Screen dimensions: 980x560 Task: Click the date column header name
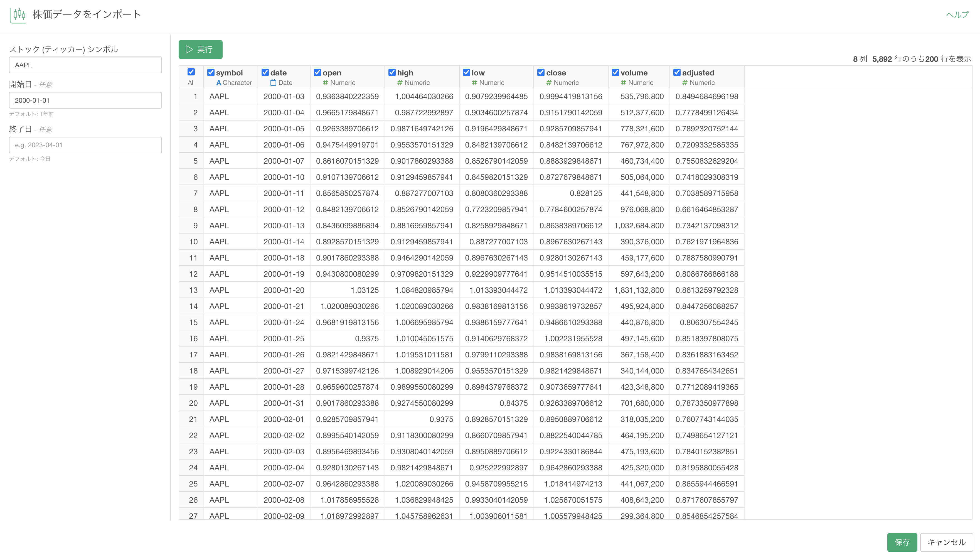click(278, 73)
